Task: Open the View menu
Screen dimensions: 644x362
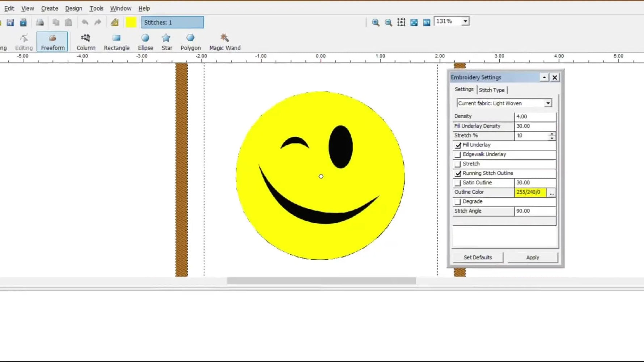Action: [x=27, y=8]
